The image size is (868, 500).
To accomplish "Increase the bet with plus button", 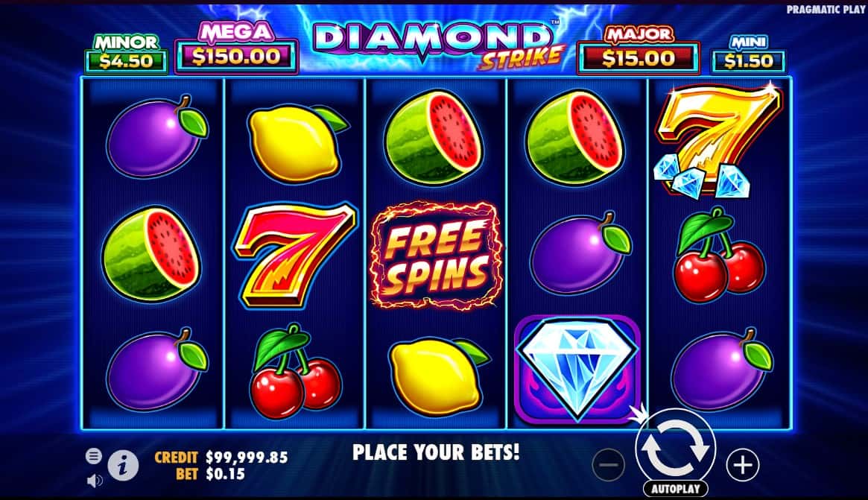I will coord(742,464).
